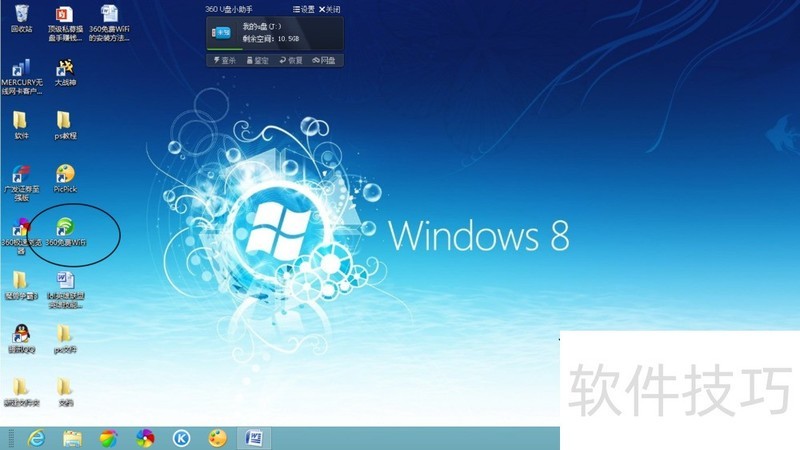The width and height of the screenshot is (800, 450).
Task: Close the 360 U盘小助手 via 关闭
Action: 330,9
